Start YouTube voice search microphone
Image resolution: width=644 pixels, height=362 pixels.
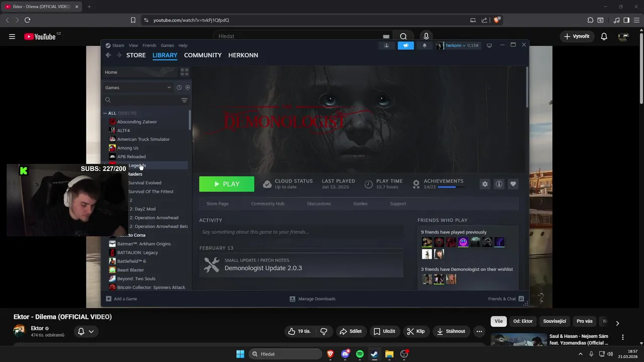(426, 36)
